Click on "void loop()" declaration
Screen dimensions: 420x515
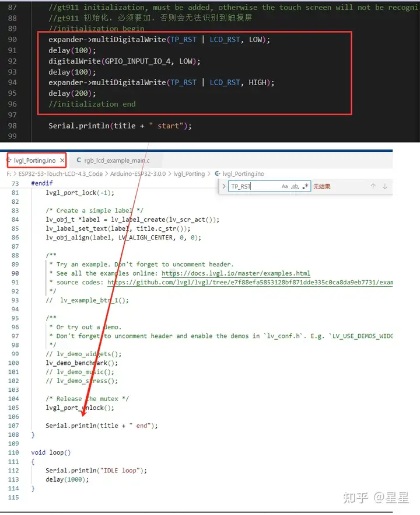click(51, 453)
